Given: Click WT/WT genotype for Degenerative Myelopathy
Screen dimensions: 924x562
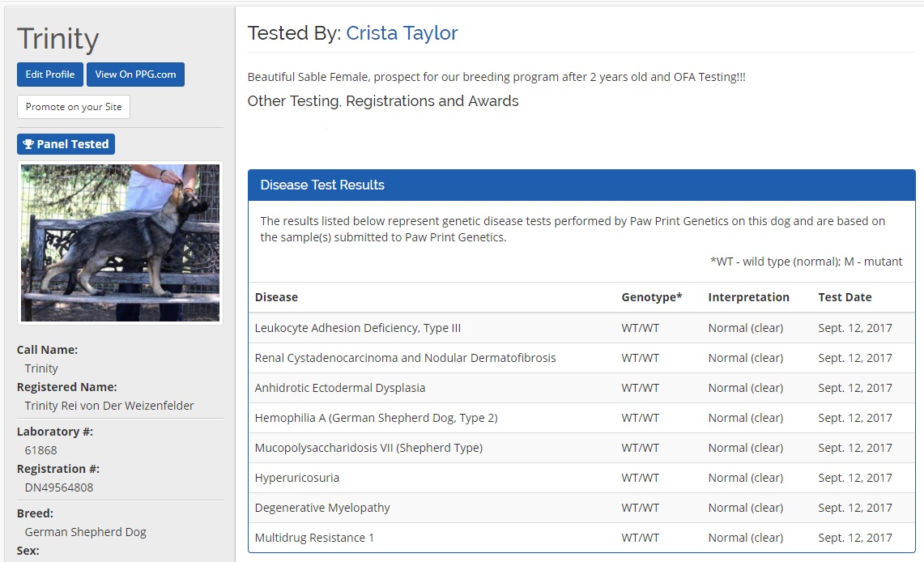Looking at the screenshot, I should click(640, 508).
